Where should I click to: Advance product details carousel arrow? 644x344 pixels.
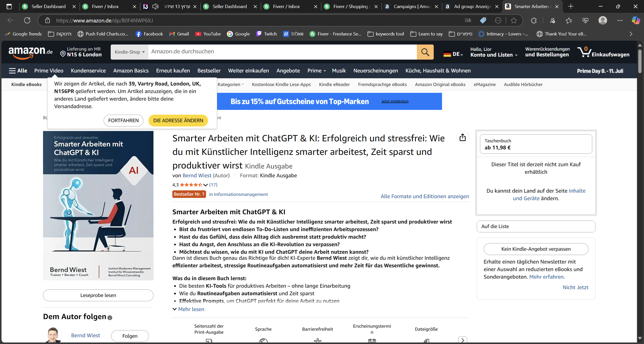coord(463,340)
